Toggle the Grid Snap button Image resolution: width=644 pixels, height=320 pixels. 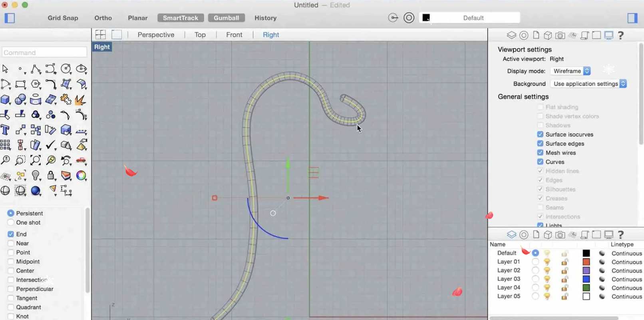(63, 18)
